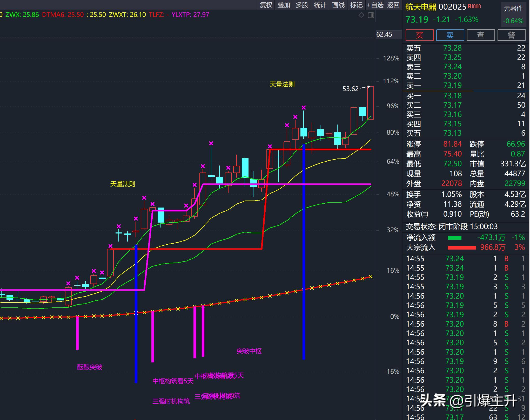Click the 查 (query) button
The image size is (530, 420).
(x=481, y=35)
